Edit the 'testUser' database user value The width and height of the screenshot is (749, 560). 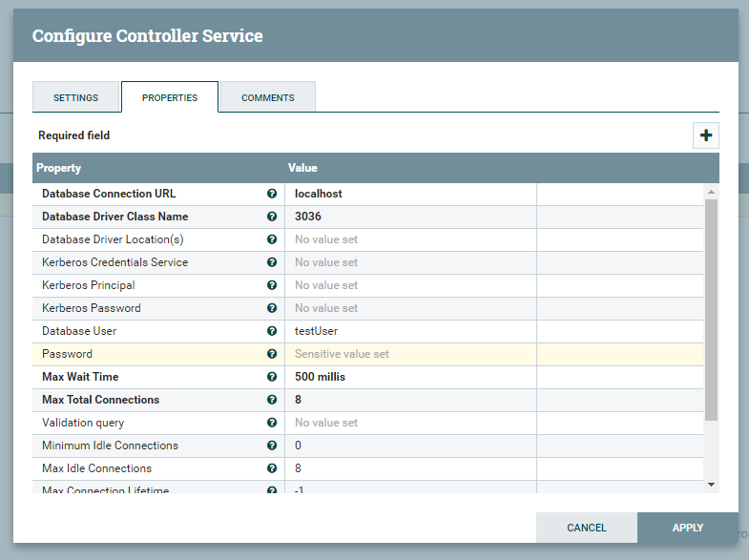410,331
